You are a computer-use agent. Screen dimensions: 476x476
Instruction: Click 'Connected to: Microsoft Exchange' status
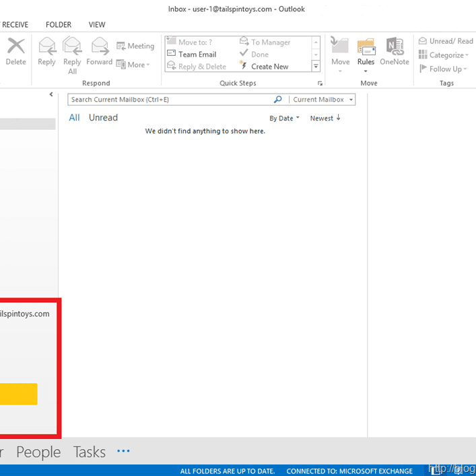[349, 471]
